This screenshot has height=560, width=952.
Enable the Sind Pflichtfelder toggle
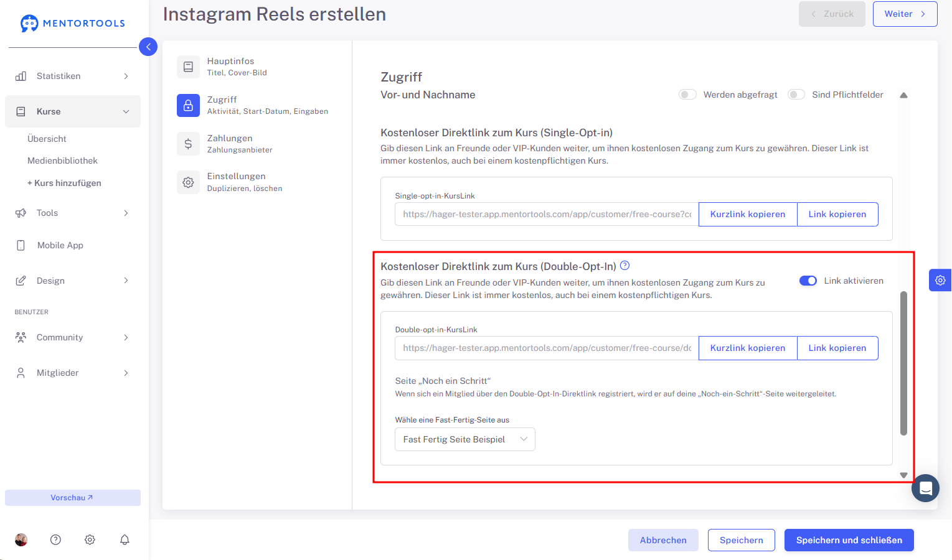pyautogui.click(x=796, y=95)
